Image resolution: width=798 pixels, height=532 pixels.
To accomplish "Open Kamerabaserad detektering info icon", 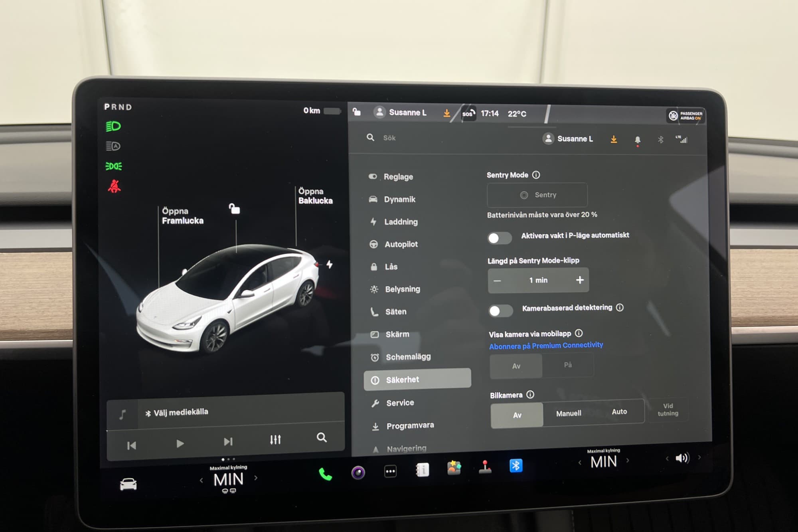I will (x=620, y=307).
